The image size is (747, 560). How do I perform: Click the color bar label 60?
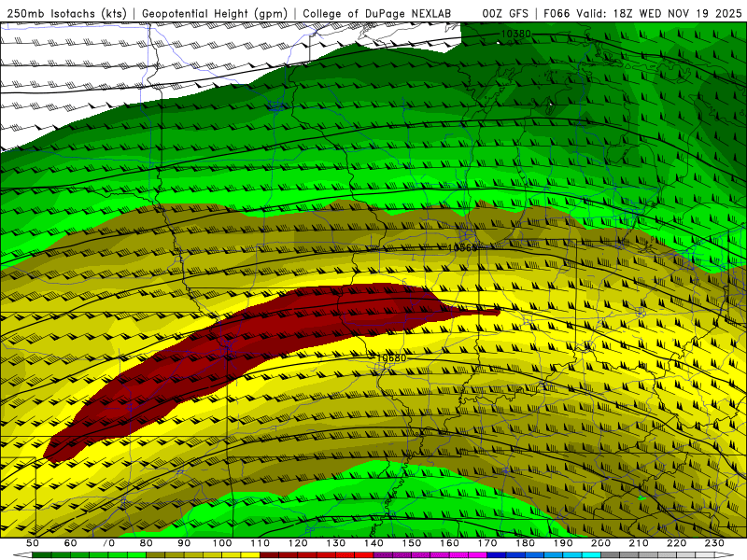coord(70,543)
